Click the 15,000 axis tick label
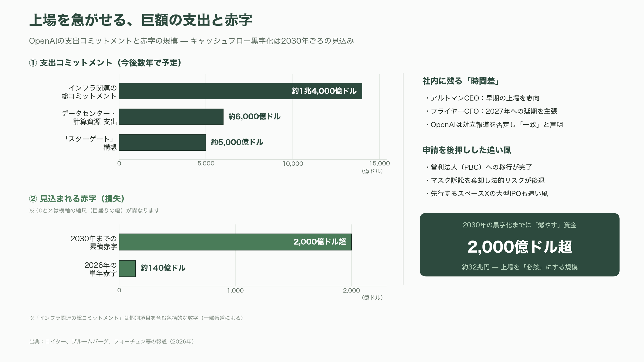This screenshot has width=644, height=362. click(379, 163)
